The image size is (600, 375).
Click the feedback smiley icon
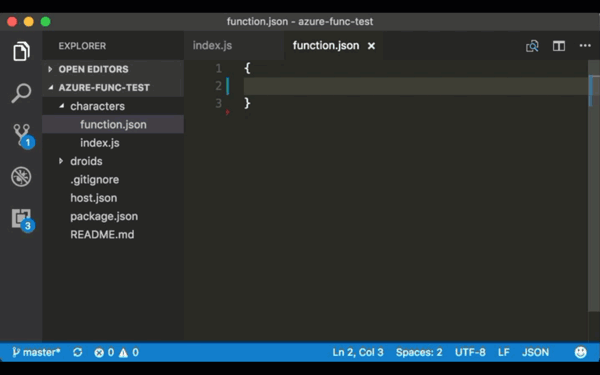click(580, 352)
